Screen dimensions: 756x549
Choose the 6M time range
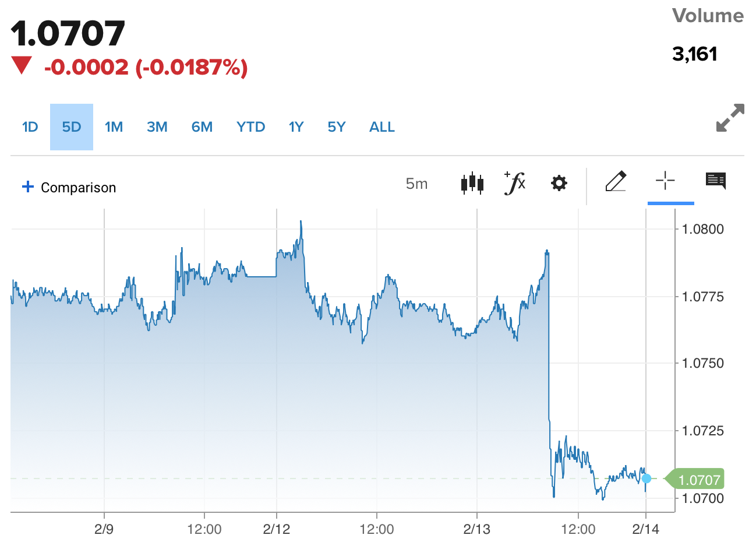(x=202, y=127)
